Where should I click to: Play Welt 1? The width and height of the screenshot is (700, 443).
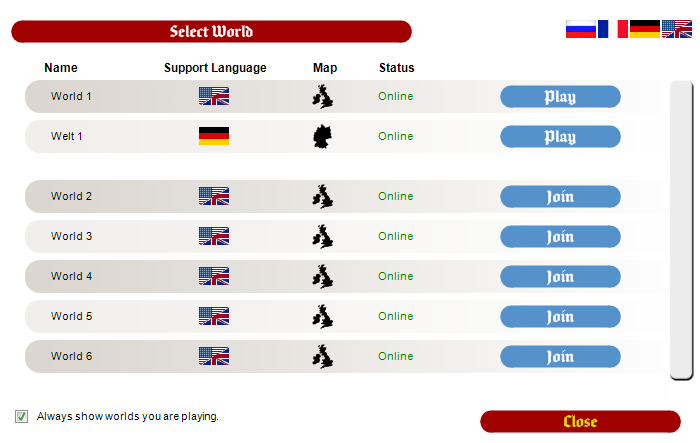[x=560, y=137]
